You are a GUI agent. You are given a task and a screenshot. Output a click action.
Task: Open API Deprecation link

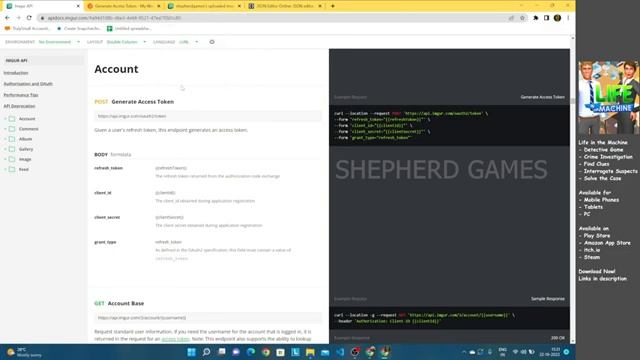(x=19, y=106)
